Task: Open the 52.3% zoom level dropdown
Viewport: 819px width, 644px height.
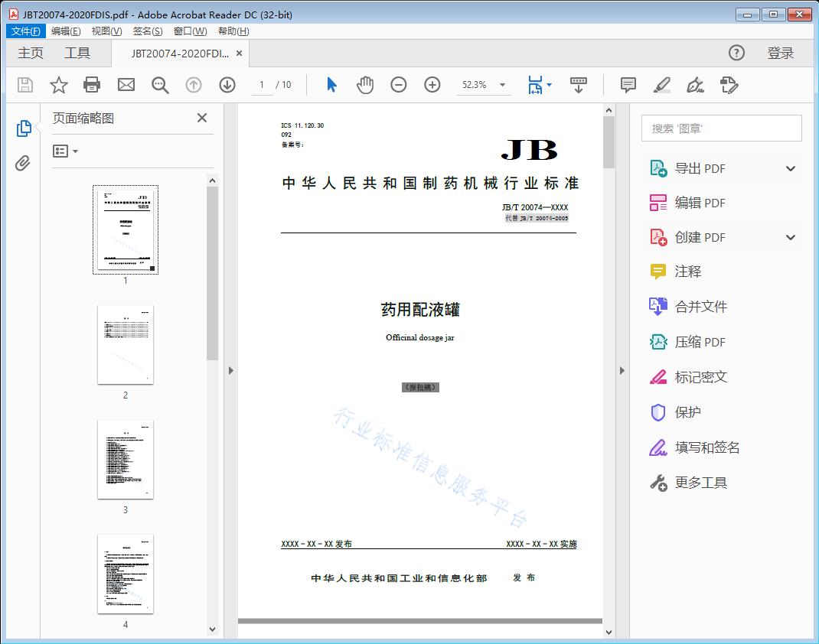Action: coord(502,85)
